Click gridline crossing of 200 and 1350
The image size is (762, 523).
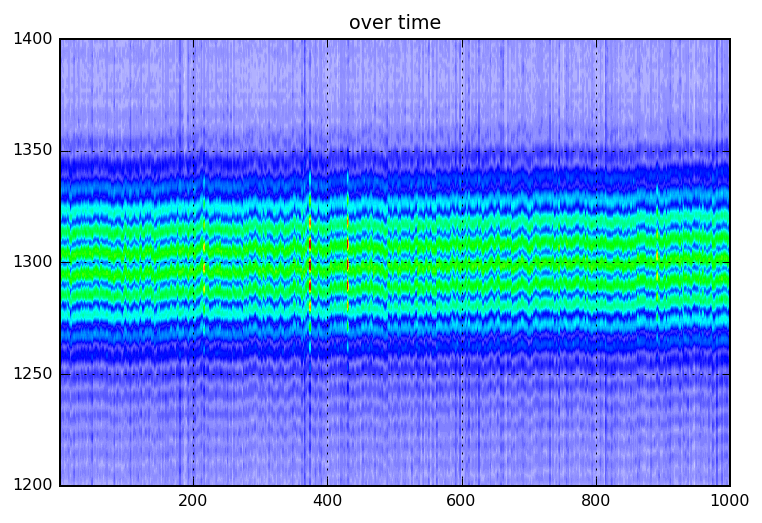pos(193,151)
